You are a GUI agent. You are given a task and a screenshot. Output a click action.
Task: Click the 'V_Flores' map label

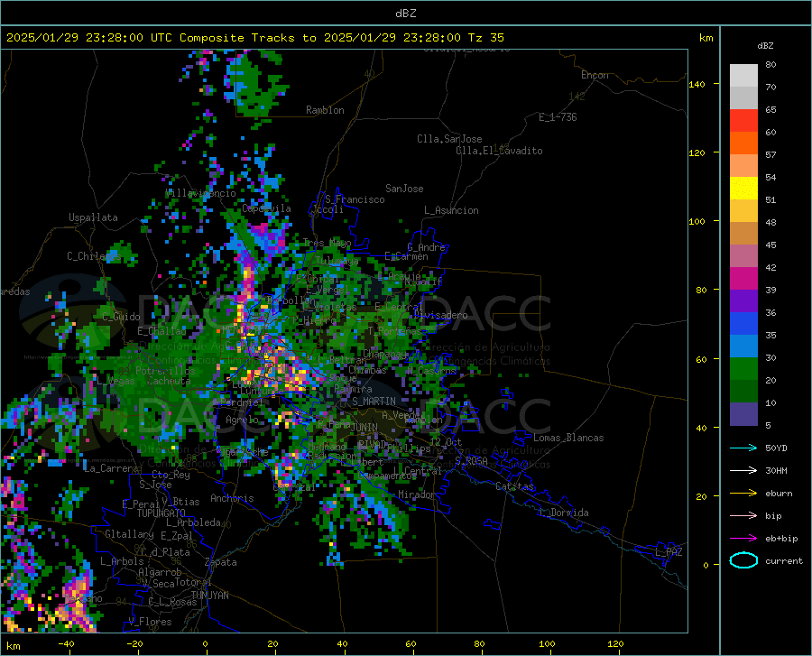pyautogui.click(x=150, y=622)
